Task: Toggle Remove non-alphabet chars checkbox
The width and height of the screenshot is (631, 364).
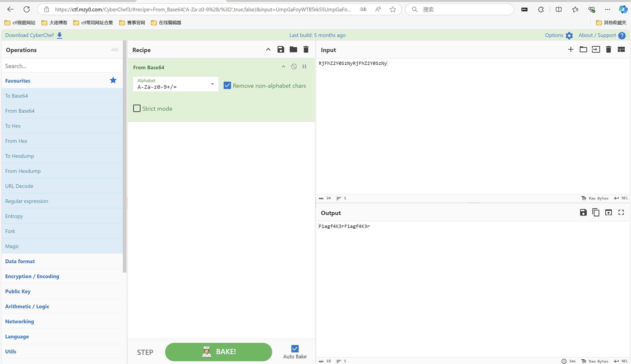Action: [227, 86]
